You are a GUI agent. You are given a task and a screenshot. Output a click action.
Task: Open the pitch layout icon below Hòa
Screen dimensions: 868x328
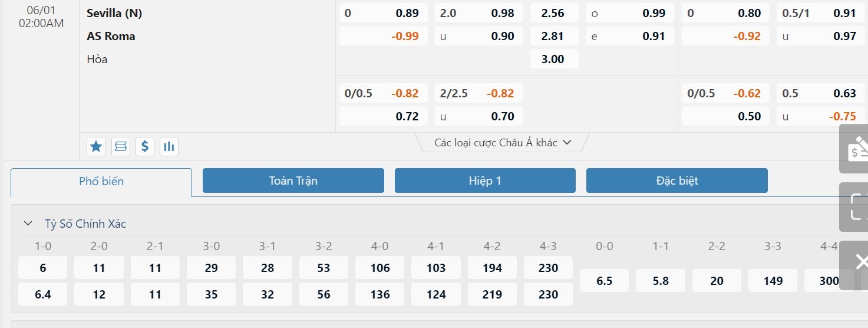[121, 146]
